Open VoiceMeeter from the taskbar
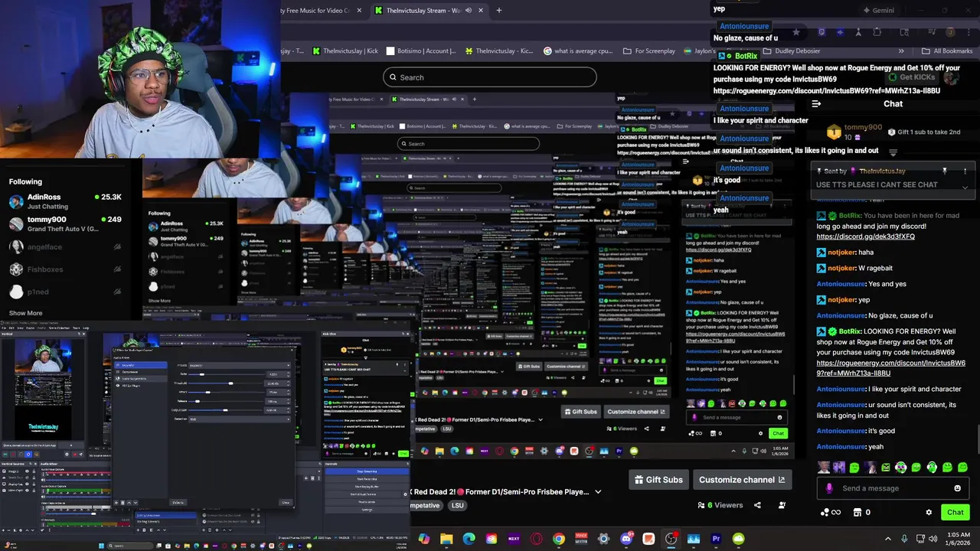This screenshot has width=980, height=551. 581,539
